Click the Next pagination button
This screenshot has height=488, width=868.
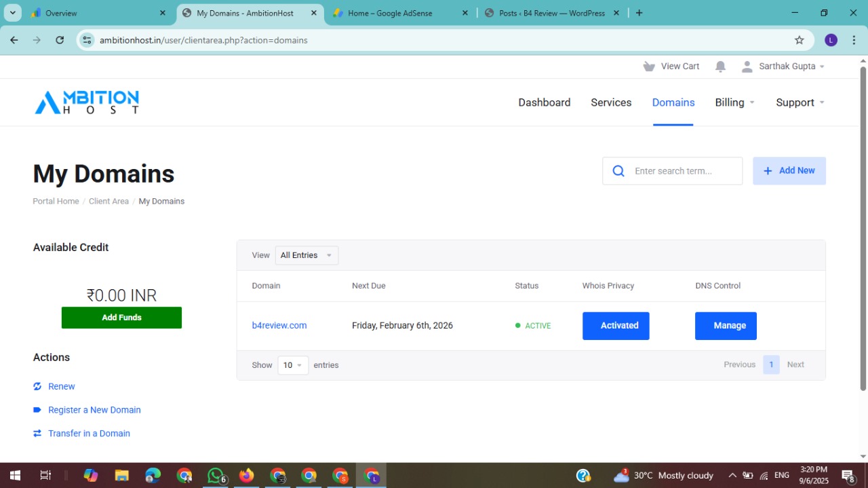pyautogui.click(x=795, y=365)
